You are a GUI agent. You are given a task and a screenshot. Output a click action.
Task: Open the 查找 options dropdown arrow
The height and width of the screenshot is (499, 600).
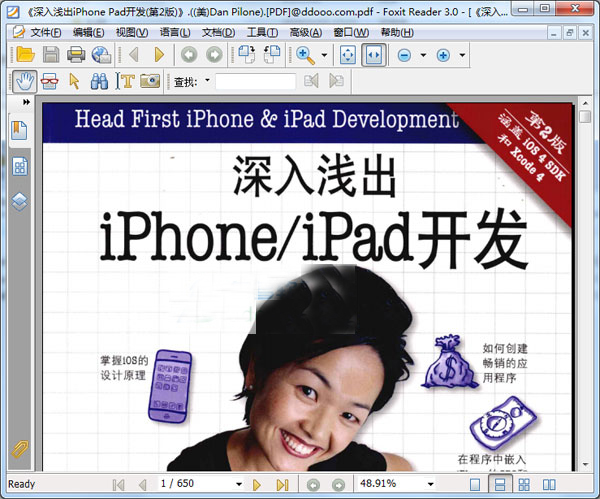click(x=207, y=80)
